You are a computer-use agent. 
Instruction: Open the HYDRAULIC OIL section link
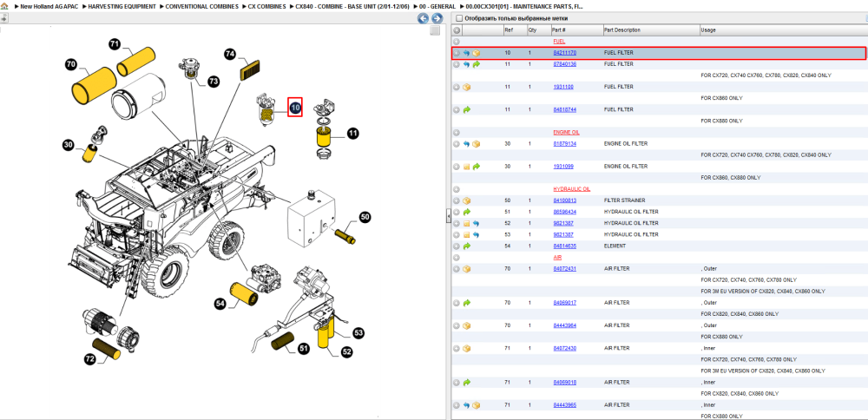(571, 188)
